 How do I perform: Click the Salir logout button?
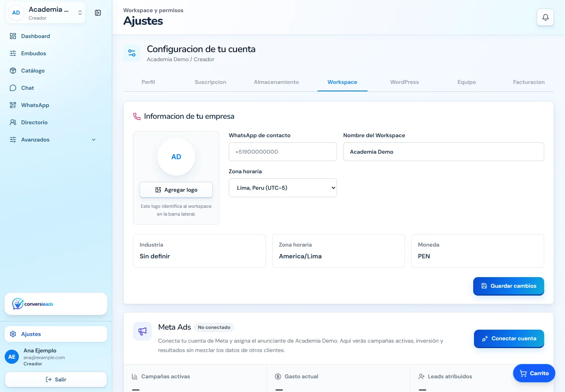[56, 379]
